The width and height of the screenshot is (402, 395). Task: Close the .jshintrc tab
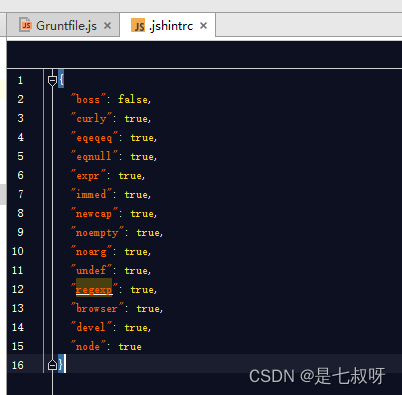pyautogui.click(x=203, y=26)
